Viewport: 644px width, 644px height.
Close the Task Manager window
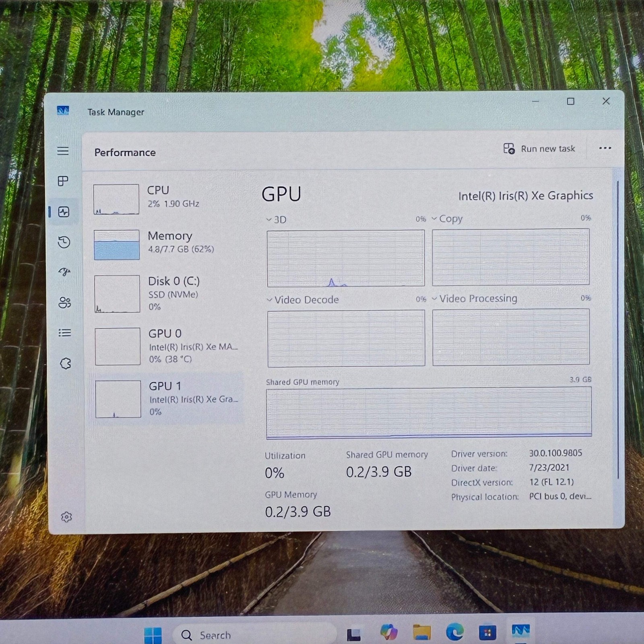tap(606, 101)
